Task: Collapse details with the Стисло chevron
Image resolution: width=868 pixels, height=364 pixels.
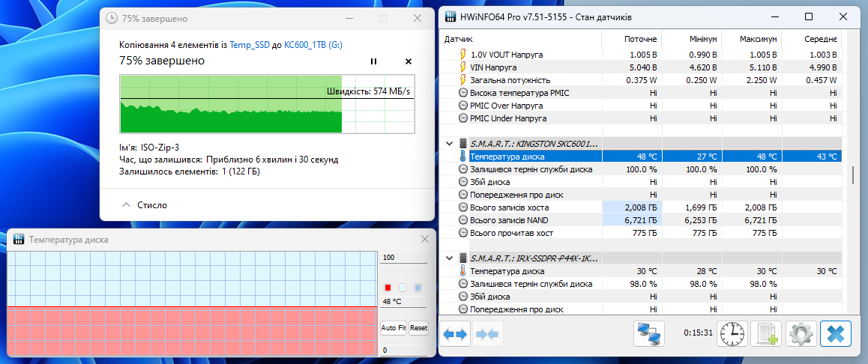Action: pos(126,205)
